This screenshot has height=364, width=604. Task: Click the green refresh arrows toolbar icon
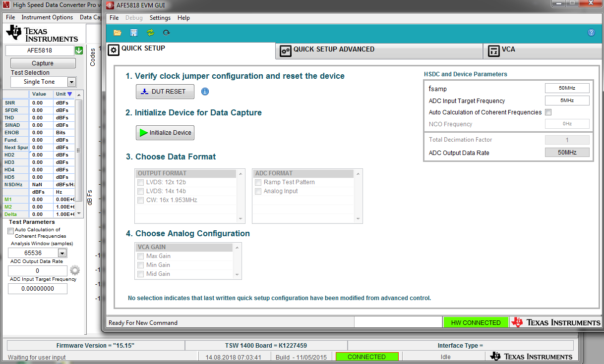150,33
